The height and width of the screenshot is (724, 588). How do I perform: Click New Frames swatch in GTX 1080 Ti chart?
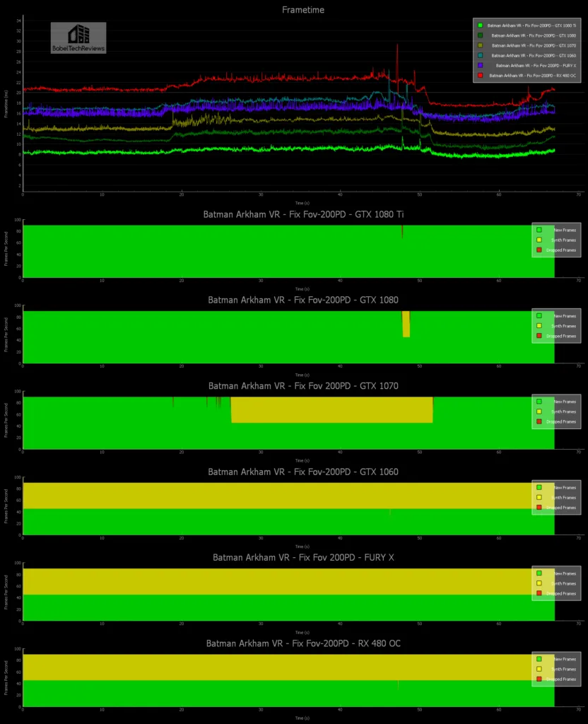pos(539,230)
